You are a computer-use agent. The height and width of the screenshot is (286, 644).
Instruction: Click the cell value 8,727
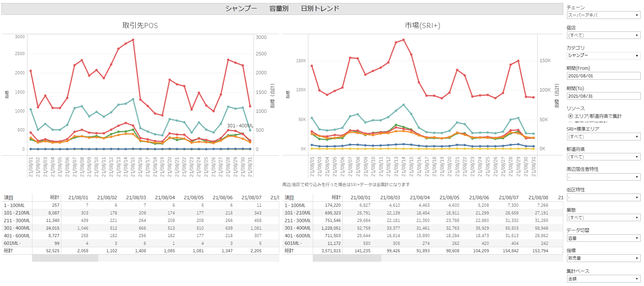click(x=54, y=236)
